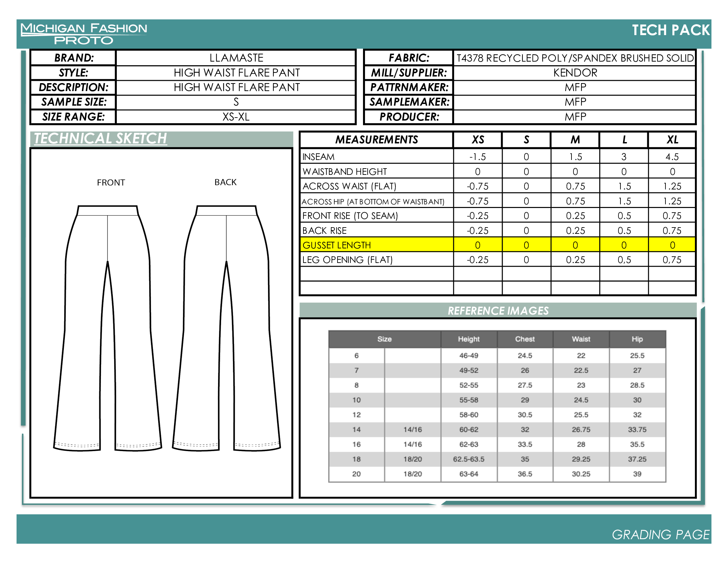Select the supplier value KENDOR
This screenshot has height=563, width=728.
[x=575, y=73]
